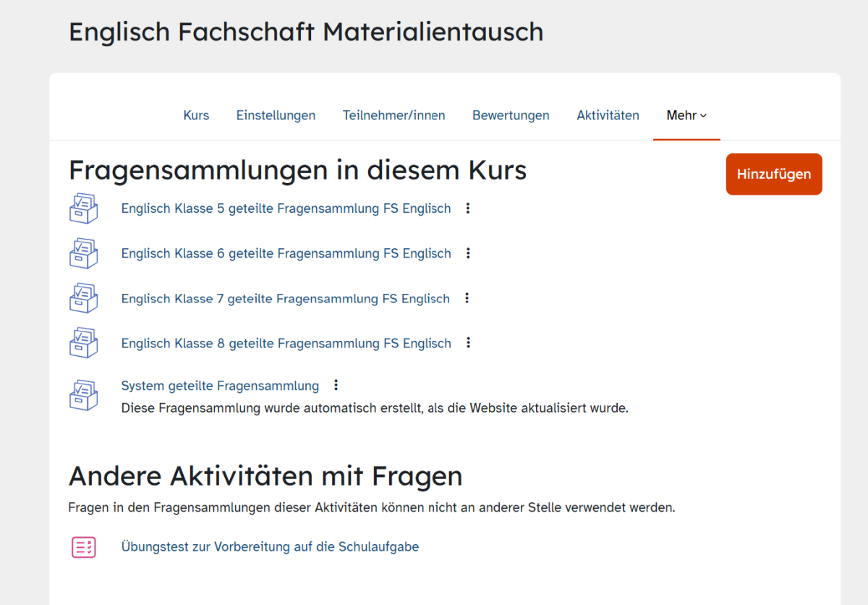Expand the Mehr dropdown tab
The height and width of the screenshot is (605, 868).
click(x=686, y=115)
